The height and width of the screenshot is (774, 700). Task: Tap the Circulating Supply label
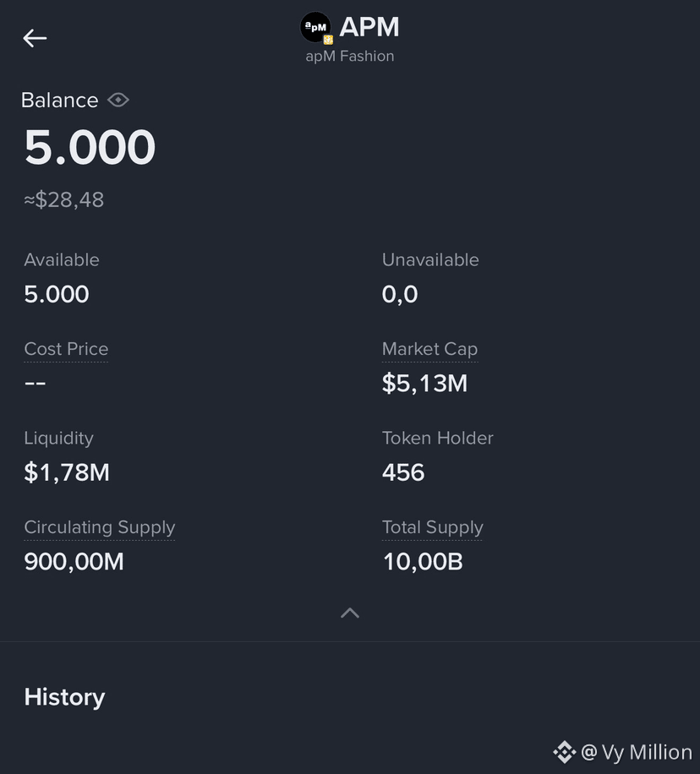99,527
